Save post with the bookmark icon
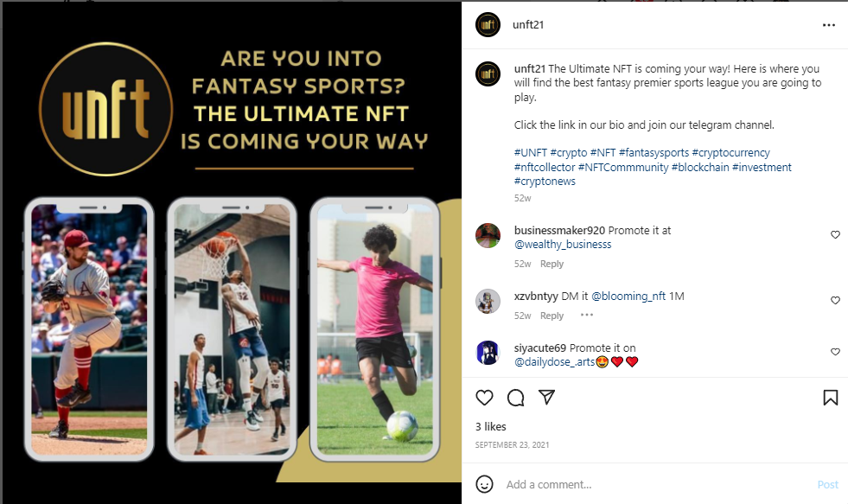The height and width of the screenshot is (504, 848). tap(830, 398)
